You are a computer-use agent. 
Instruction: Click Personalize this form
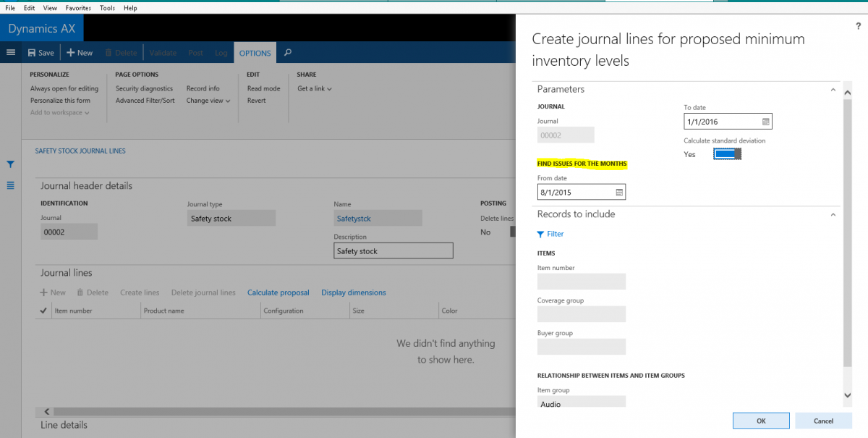60,101
